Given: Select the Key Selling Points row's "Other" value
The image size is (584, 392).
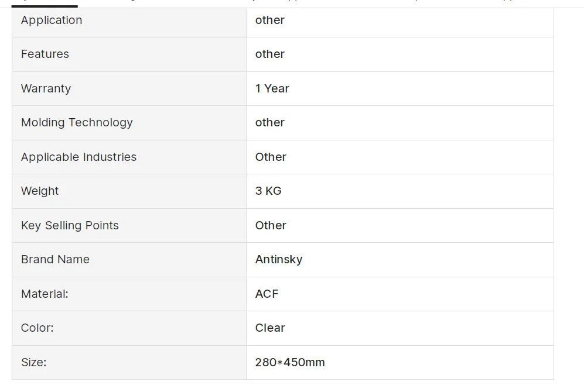Looking at the screenshot, I should coord(271,225).
